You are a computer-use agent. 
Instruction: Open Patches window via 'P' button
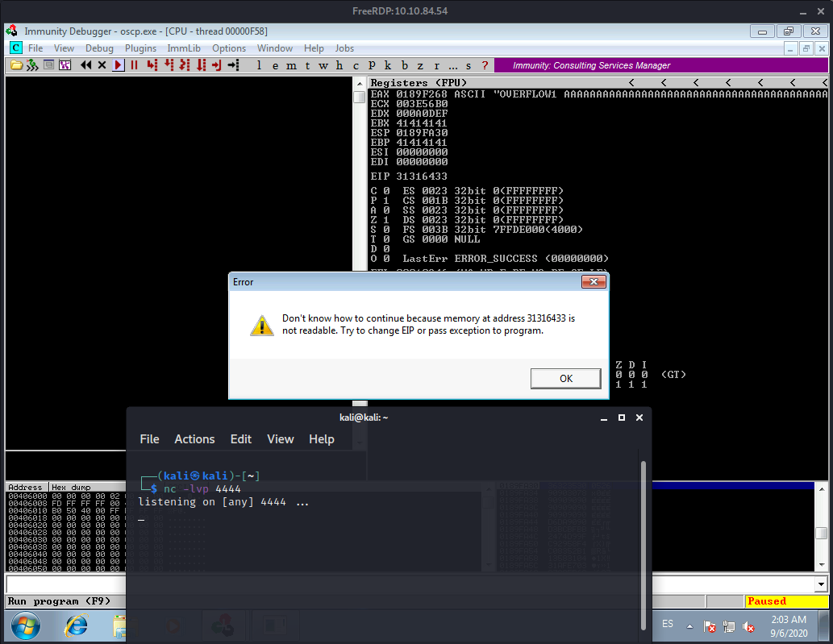click(372, 65)
